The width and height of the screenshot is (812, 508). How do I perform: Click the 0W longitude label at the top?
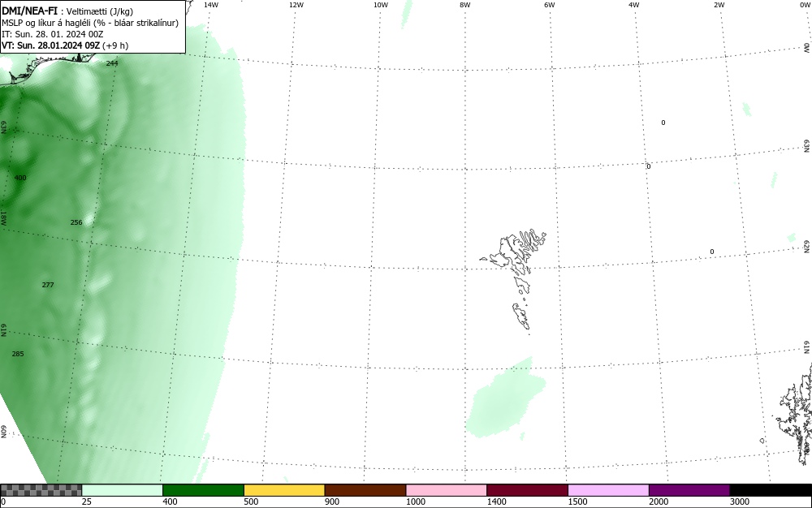[805, 5]
